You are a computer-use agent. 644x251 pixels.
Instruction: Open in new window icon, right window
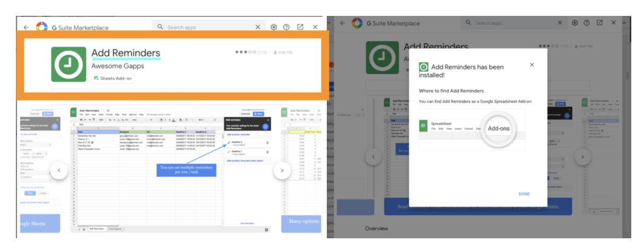tap(599, 23)
